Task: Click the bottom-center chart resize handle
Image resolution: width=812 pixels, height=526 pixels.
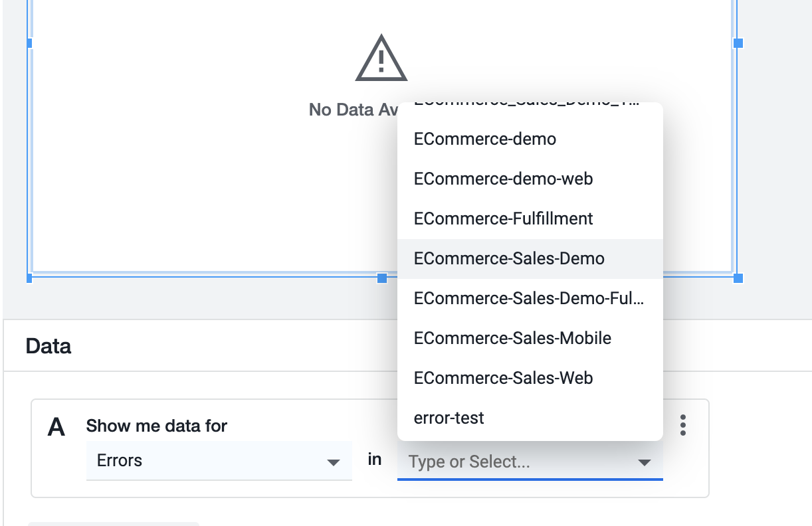Action: pyautogui.click(x=382, y=278)
